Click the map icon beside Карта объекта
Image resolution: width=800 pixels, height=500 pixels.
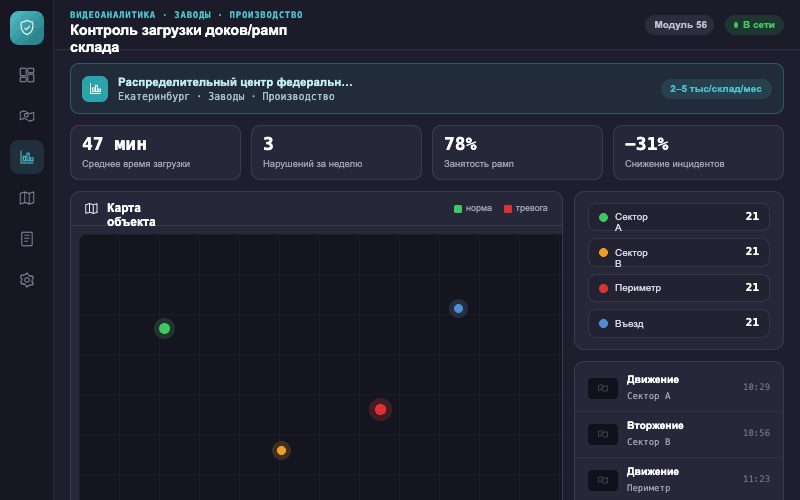pyautogui.click(x=91, y=208)
